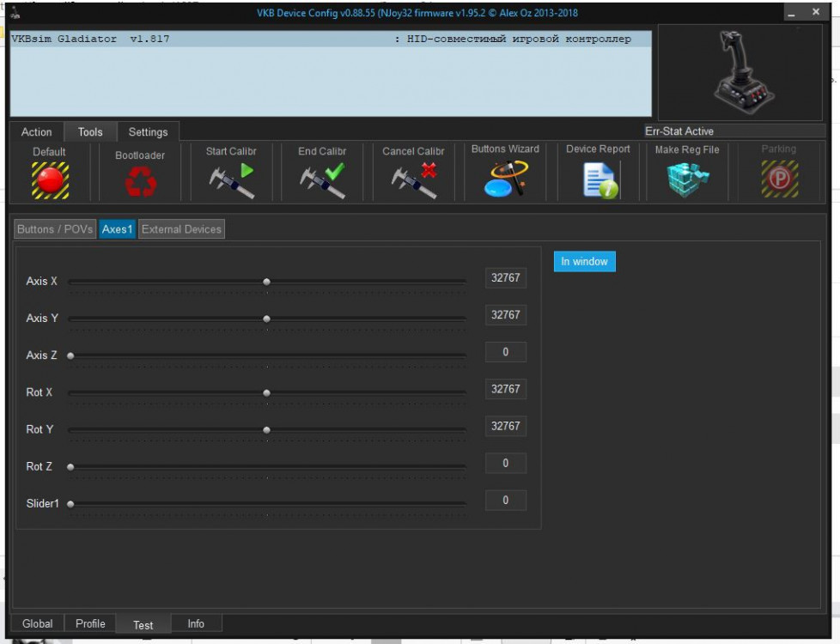Switch to the Tools tab
840x644 pixels.
90,131
